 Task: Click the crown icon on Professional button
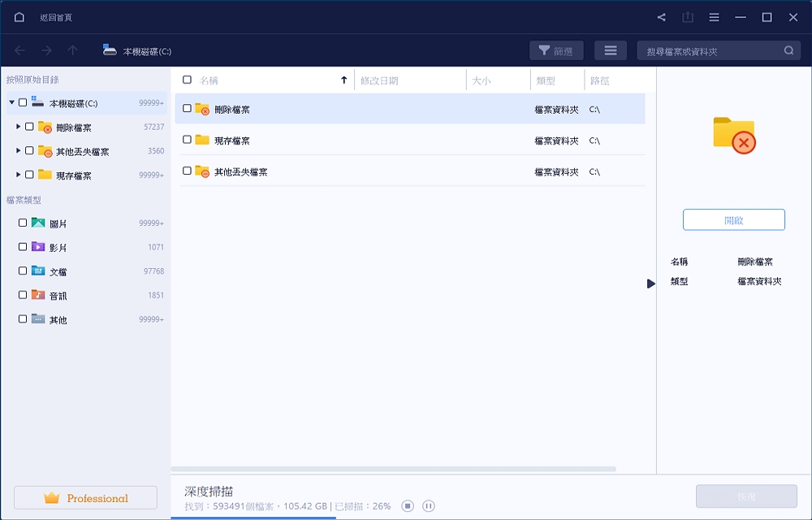click(x=51, y=498)
